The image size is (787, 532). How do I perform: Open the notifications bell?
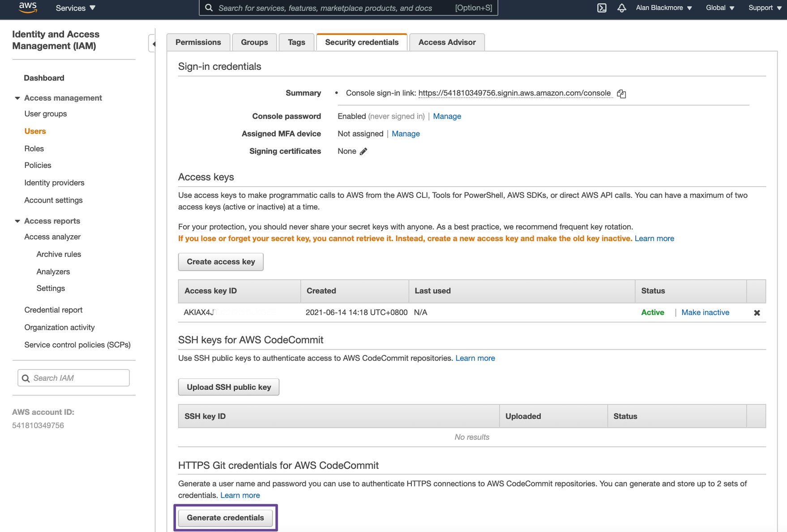pyautogui.click(x=622, y=8)
